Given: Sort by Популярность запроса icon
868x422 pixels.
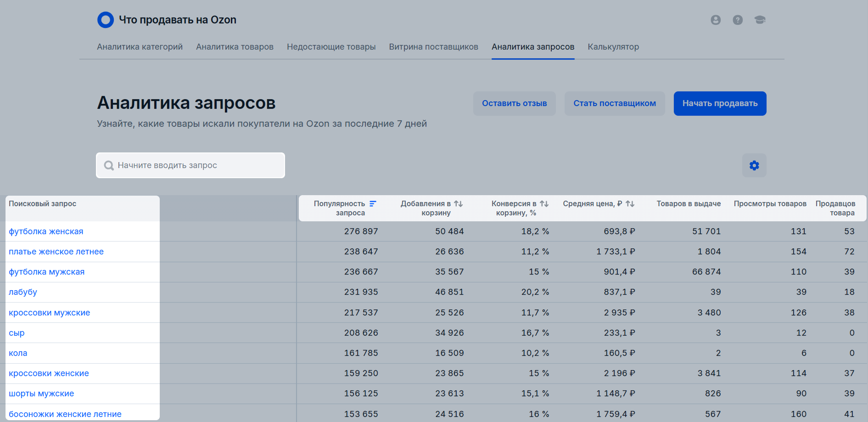Looking at the screenshot, I should (373, 203).
